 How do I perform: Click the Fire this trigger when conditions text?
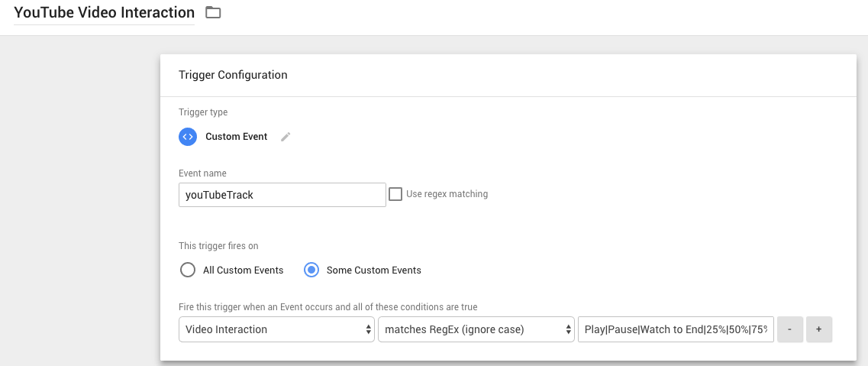point(328,307)
